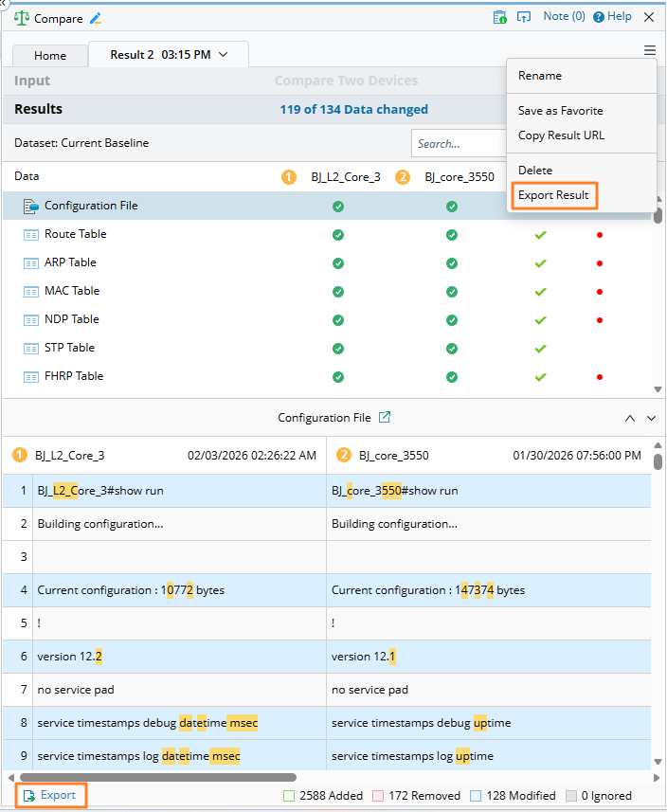The height and width of the screenshot is (812, 667).
Task: Expand panel using the down chevron
Action: [651, 418]
